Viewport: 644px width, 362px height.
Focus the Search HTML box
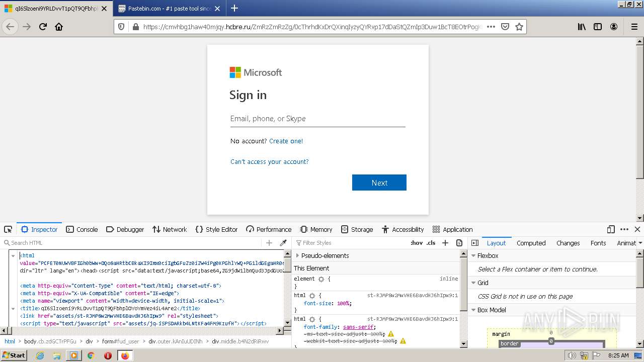coord(132,243)
